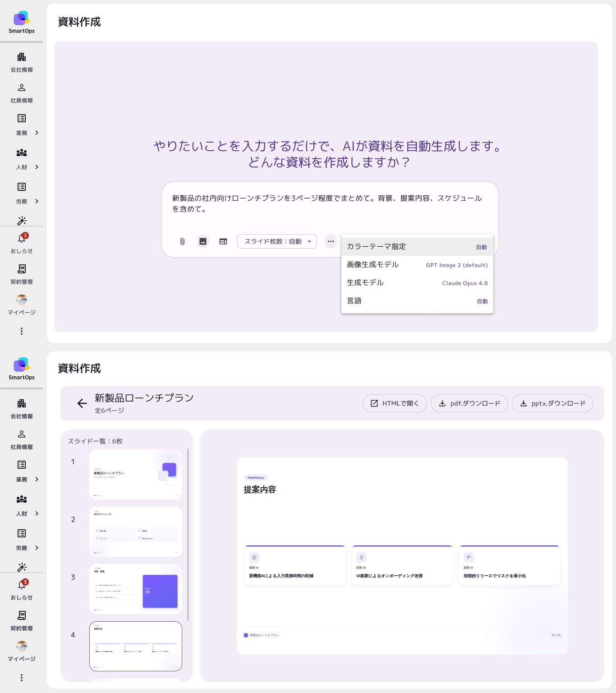Open 会社情報 in the lower sidebar
Viewport: 616px width, 693px height.
[x=22, y=409]
